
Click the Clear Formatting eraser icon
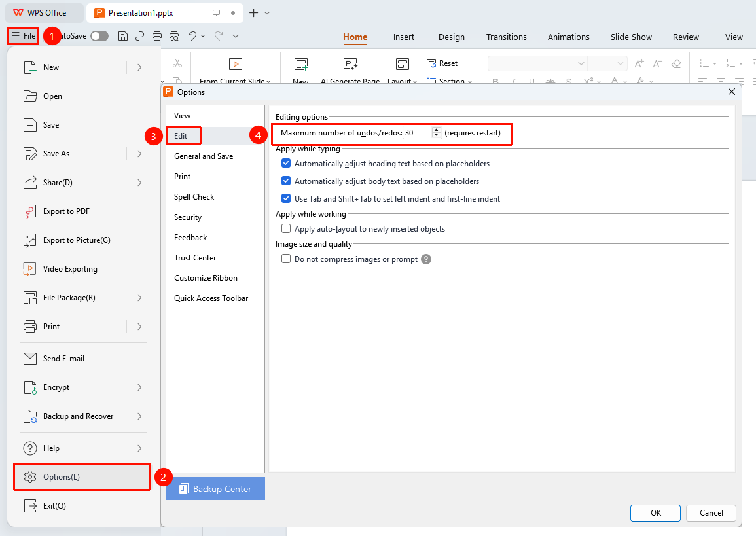(676, 63)
